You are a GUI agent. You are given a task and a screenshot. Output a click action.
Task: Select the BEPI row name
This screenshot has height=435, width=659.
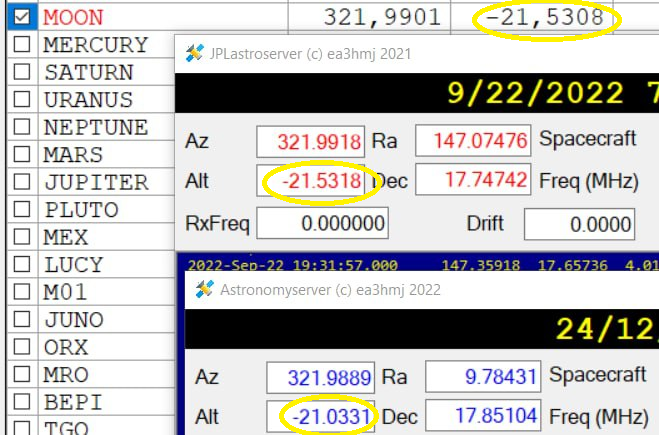[73, 403]
